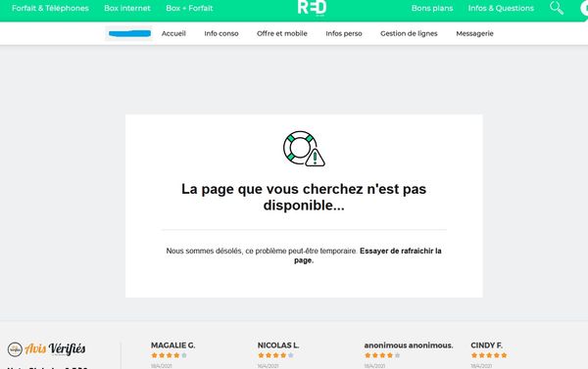
Task: Open Box + Forfait menu
Action: point(189,8)
